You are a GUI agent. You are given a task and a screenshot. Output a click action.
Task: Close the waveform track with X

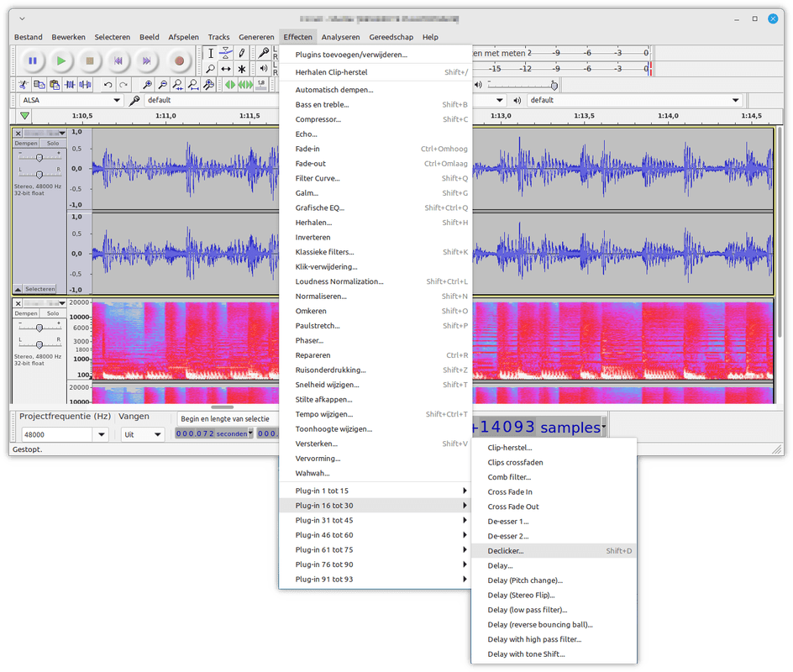point(18,133)
